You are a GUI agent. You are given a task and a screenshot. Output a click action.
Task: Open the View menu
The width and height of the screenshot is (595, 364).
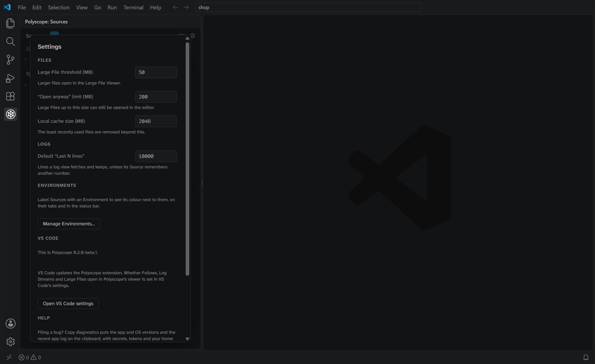[82, 7]
